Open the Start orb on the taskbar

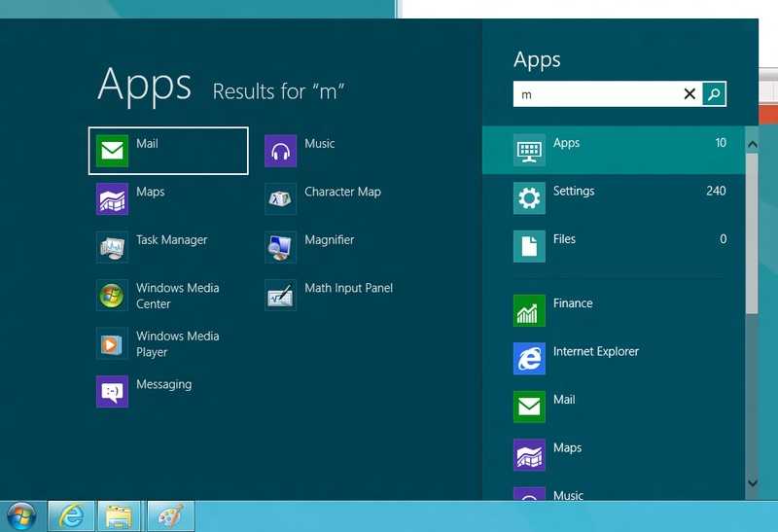pos(21,516)
